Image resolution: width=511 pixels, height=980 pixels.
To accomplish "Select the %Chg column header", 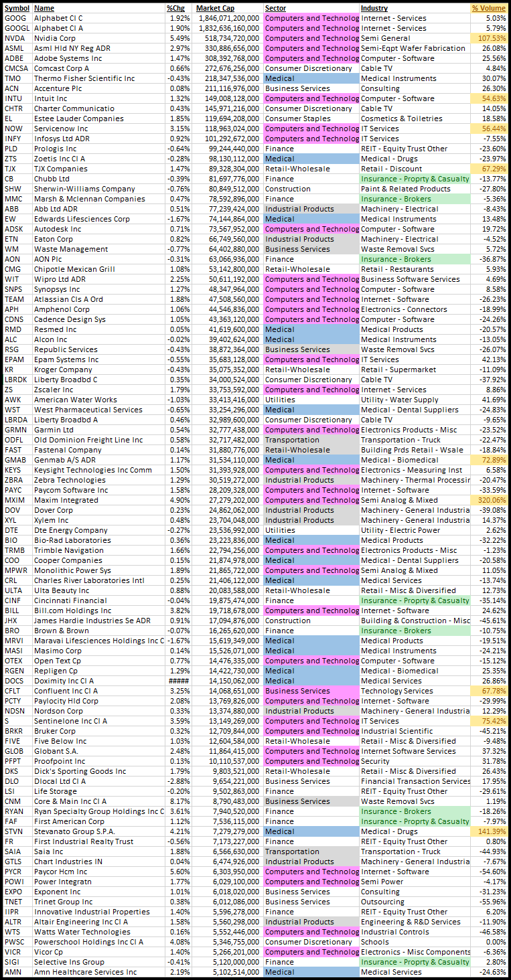I will point(178,8).
